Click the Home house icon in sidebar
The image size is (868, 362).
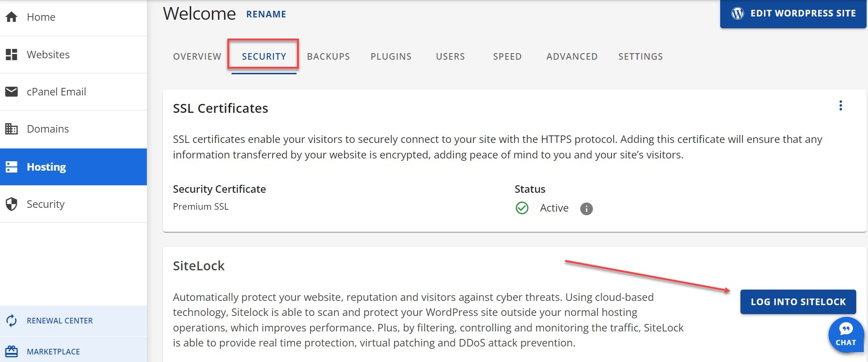tap(11, 17)
